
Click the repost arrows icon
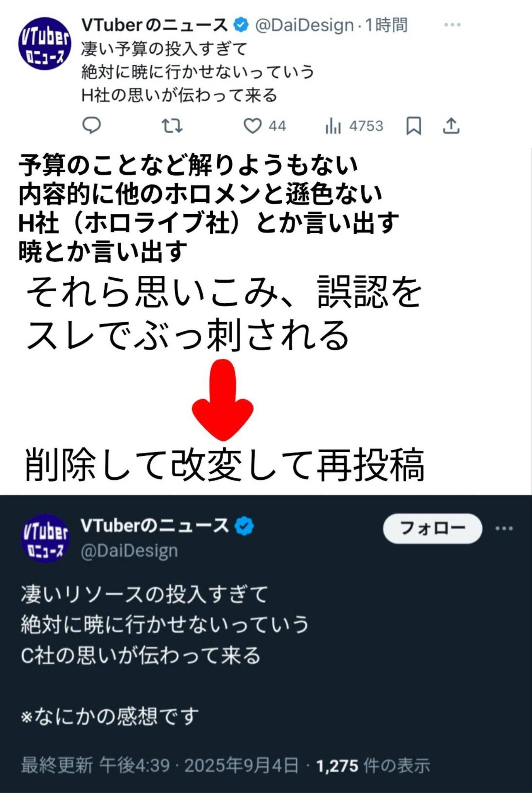point(172,126)
